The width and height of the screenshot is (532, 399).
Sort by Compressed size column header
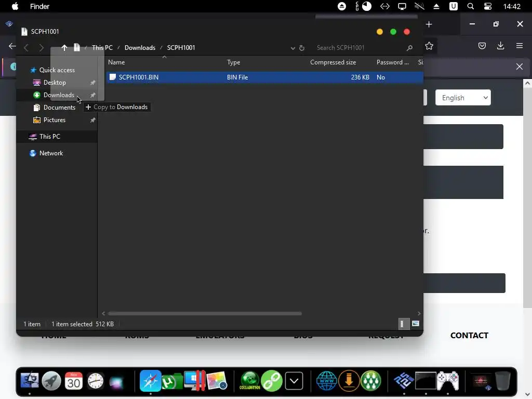333,62
